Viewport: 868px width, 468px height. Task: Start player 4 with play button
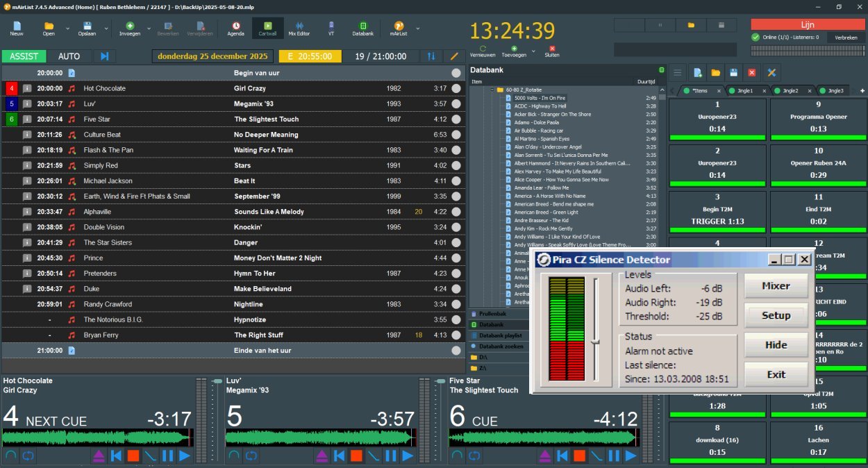(185, 456)
